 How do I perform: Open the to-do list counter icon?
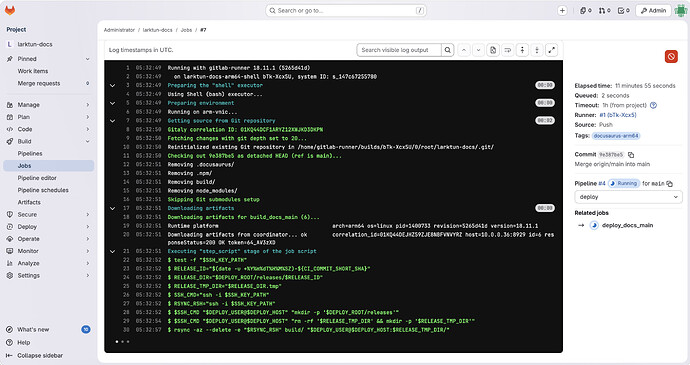point(624,11)
